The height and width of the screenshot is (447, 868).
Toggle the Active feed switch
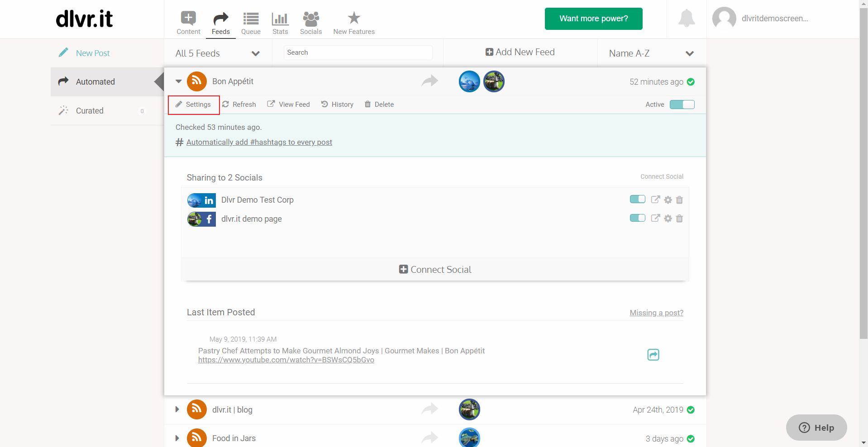click(682, 105)
